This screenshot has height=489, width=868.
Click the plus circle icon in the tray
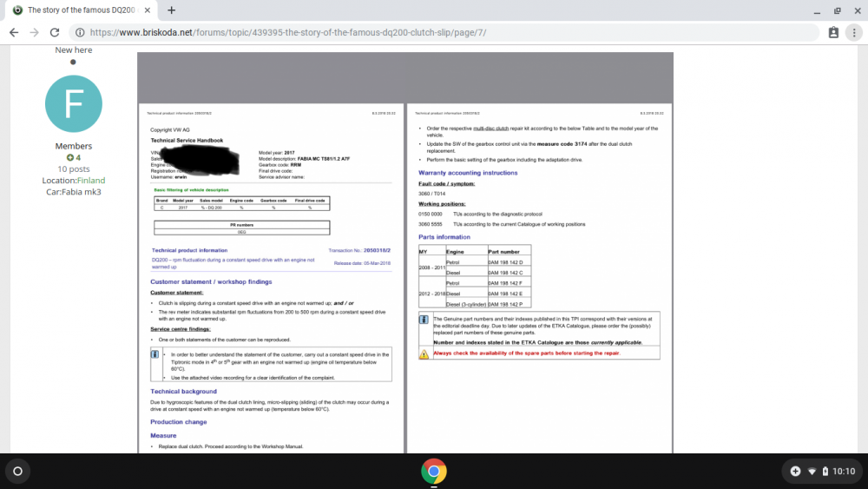[795, 472]
